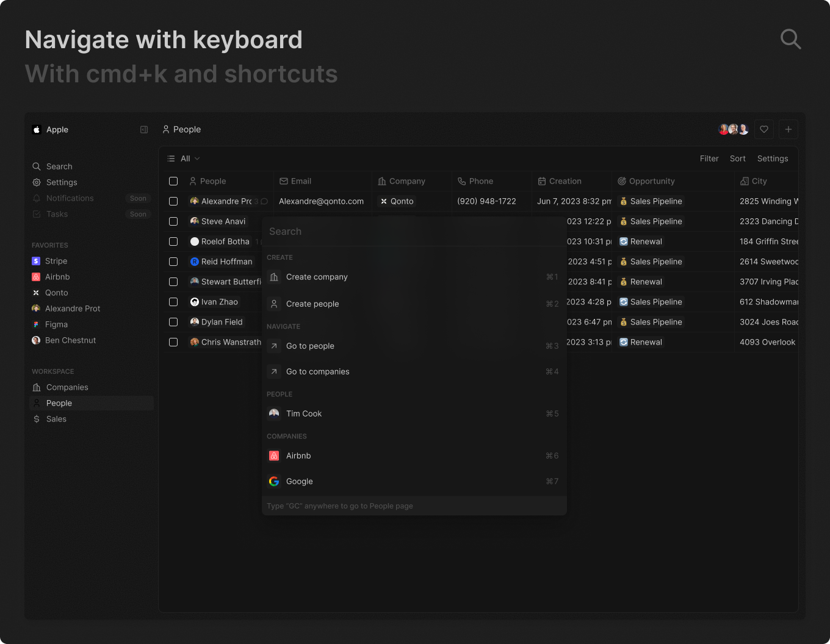Choose Create company in the command menu

click(317, 277)
